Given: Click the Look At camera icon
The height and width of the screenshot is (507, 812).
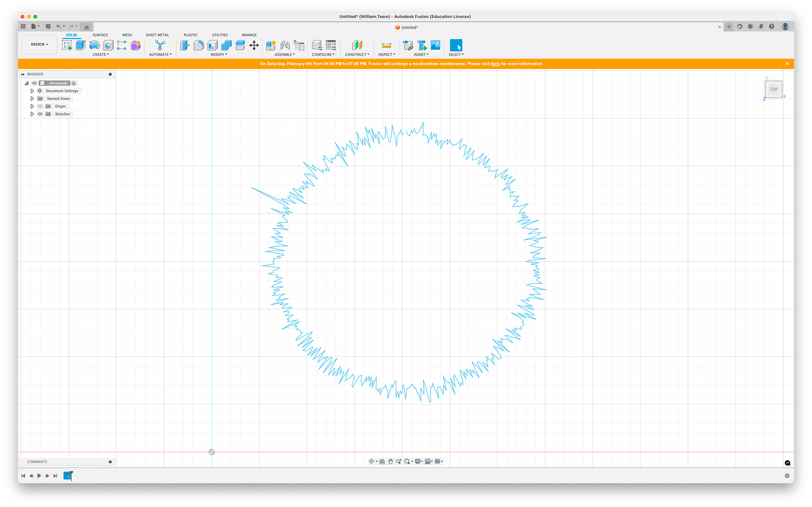Looking at the screenshot, I should [x=382, y=461].
